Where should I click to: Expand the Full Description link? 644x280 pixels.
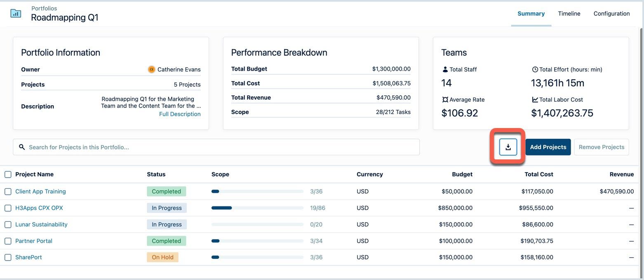pos(180,114)
